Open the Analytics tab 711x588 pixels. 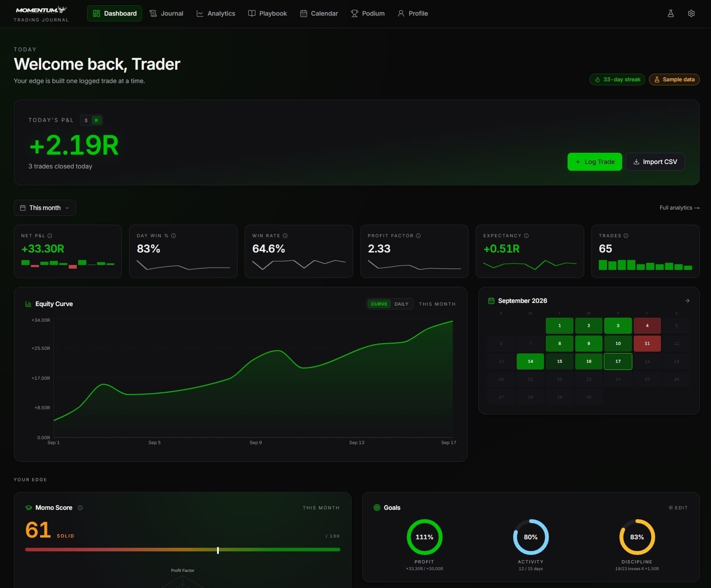pos(216,13)
